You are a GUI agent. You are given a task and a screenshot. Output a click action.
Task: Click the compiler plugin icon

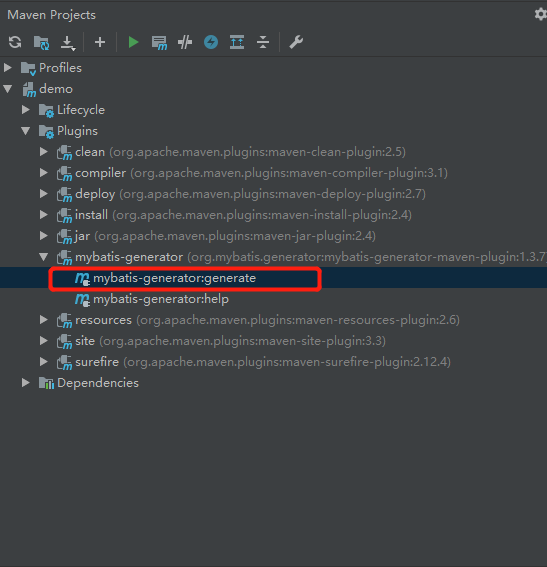click(x=64, y=174)
